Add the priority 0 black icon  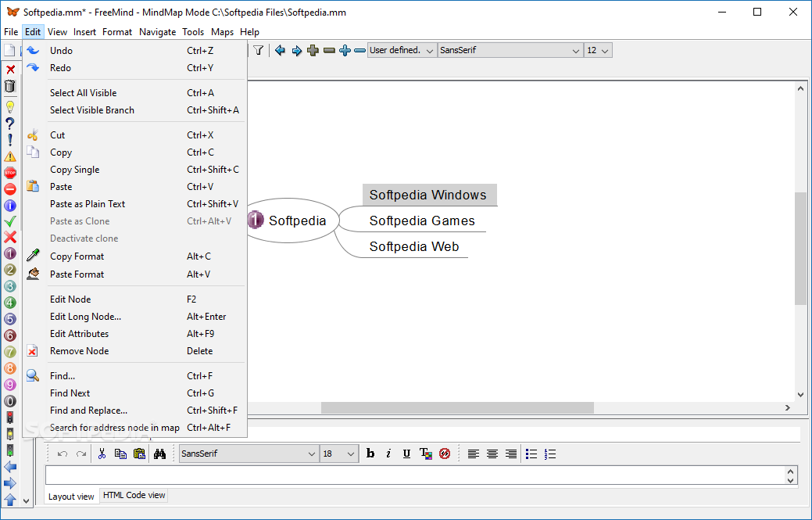10,401
